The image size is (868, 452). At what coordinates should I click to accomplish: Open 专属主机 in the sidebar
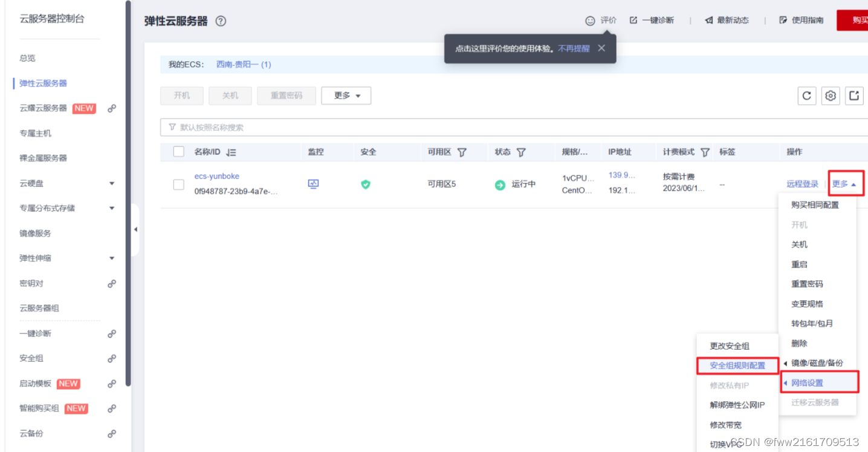click(x=35, y=133)
